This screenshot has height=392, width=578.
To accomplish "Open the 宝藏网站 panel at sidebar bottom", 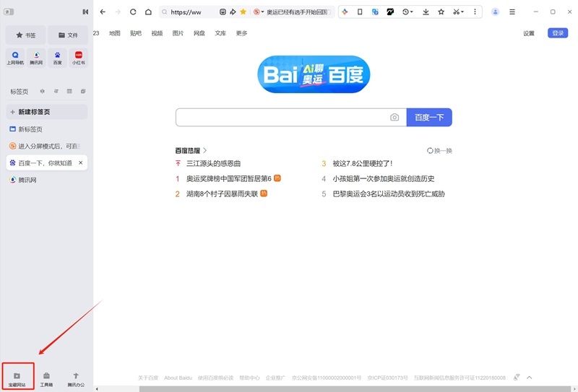I will pyautogui.click(x=17, y=379).
